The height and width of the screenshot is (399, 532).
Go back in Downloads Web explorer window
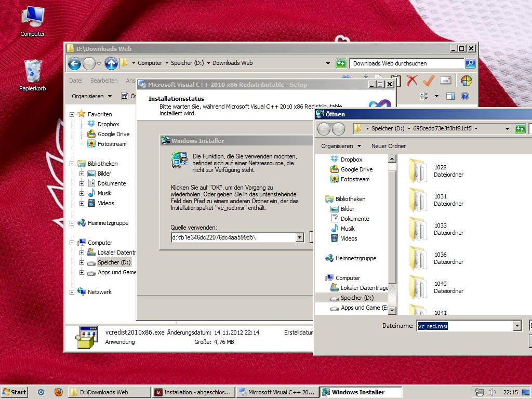(75, 63)
